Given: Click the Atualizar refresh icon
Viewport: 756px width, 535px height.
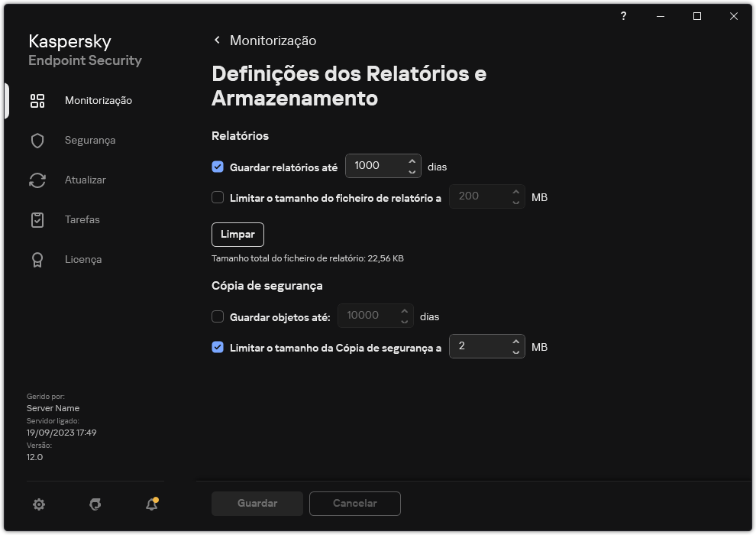Looking at the screenshot, I should [37, 180].
